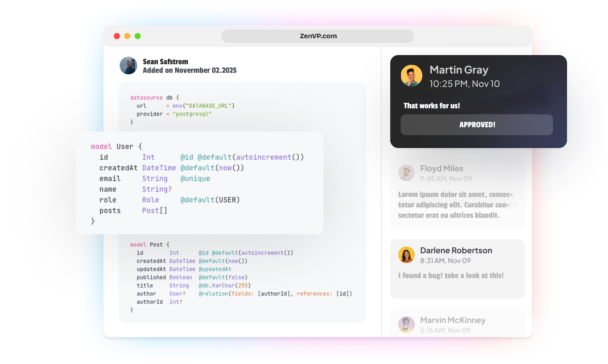Open Darlene Robertson's avatar

click(x=406, y=255)
